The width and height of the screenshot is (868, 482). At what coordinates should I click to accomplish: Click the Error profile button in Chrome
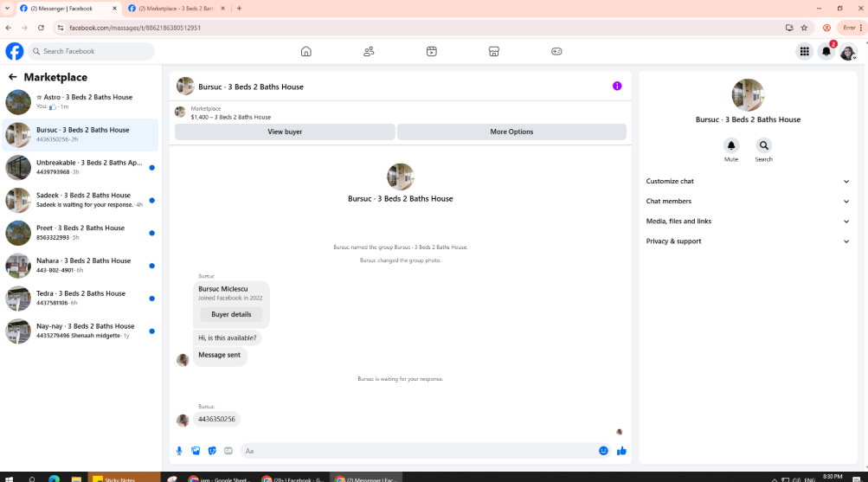(852, 28)
